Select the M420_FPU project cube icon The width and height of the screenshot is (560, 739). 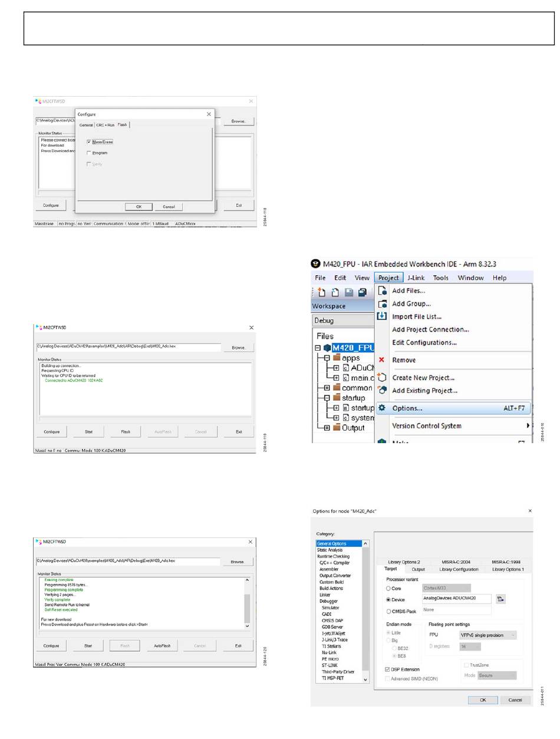pyautogui.click(x=327, y=348)
